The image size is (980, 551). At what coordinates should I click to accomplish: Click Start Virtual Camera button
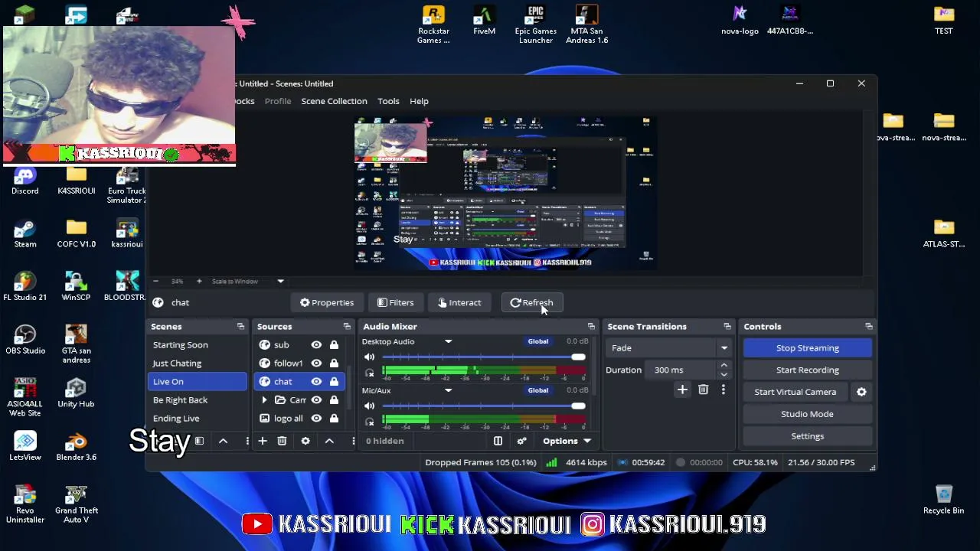795,392
